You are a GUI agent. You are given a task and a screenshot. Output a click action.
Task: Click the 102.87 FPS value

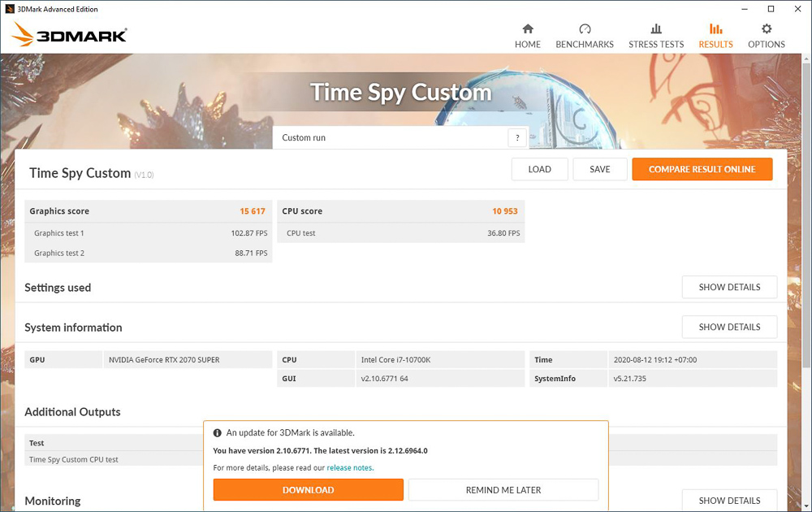click(249, 233)
